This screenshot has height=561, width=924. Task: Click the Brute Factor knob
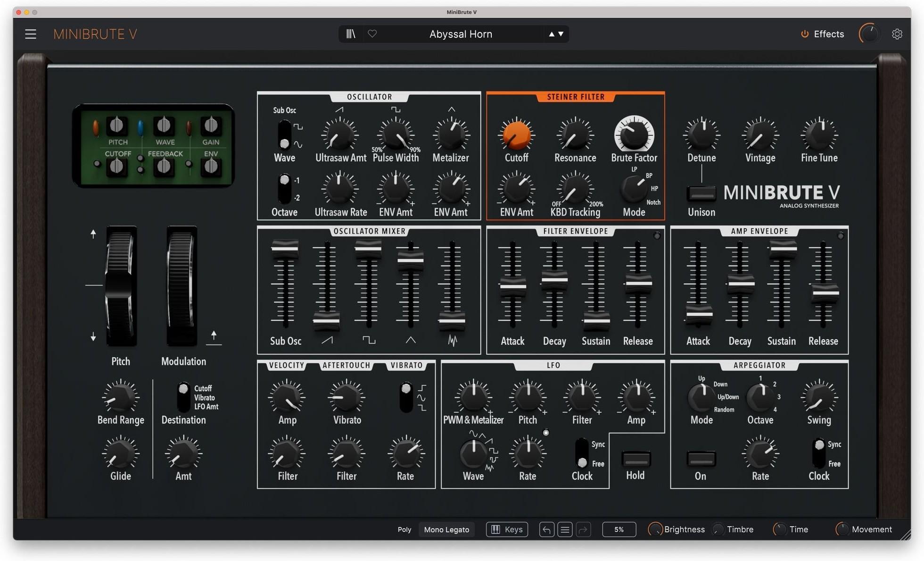[634, 134]
